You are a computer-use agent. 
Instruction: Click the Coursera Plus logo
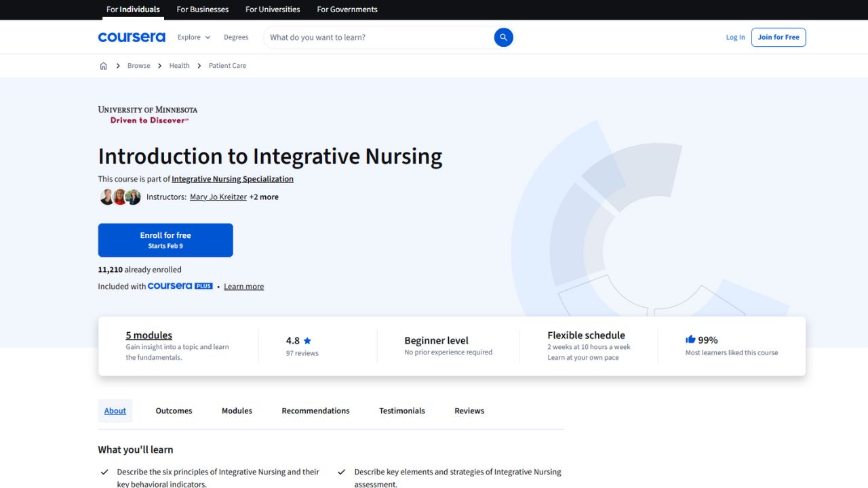click(x=179, y=286)
